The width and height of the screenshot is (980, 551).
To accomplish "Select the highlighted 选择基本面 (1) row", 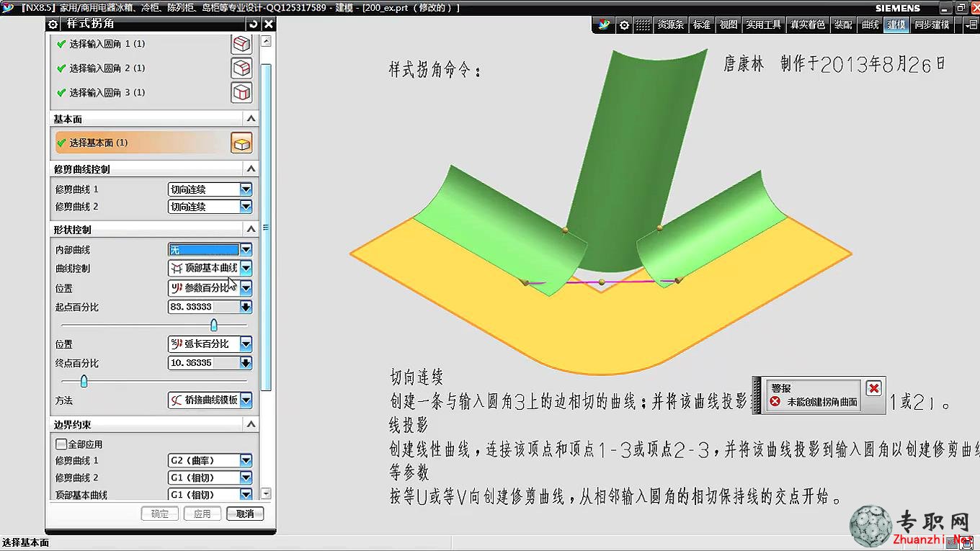I will pyautogui.click(x=141, y=143).
